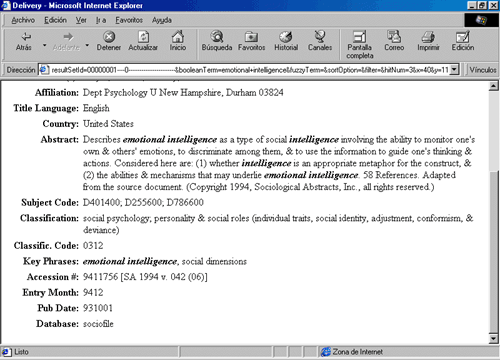Open the Correo mail button
The width and height of the screenshot is (500, 360).
pos(394,41)
